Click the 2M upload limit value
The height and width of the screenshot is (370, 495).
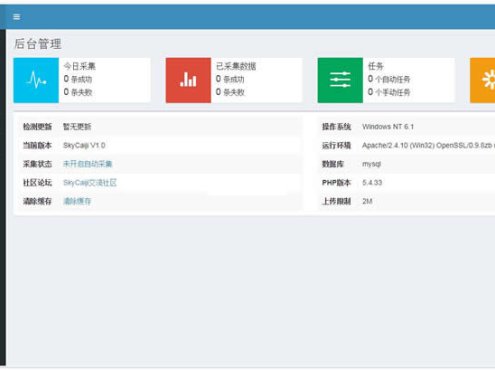coord(367,201)
